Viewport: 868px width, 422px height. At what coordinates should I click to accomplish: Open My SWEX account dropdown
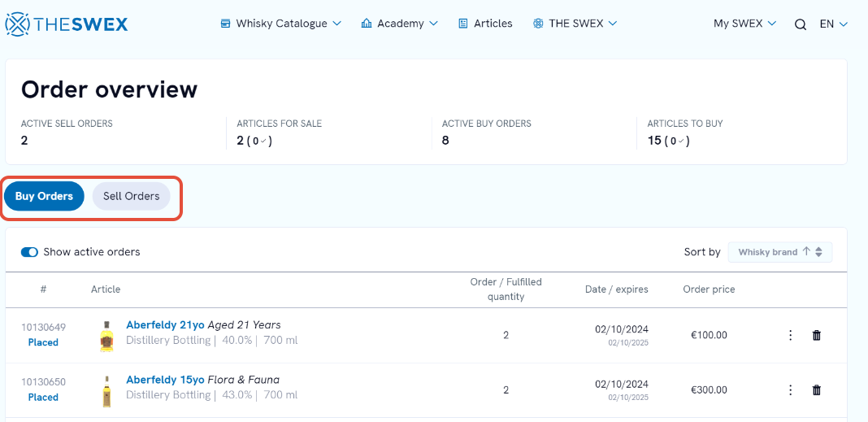(744, 24)
